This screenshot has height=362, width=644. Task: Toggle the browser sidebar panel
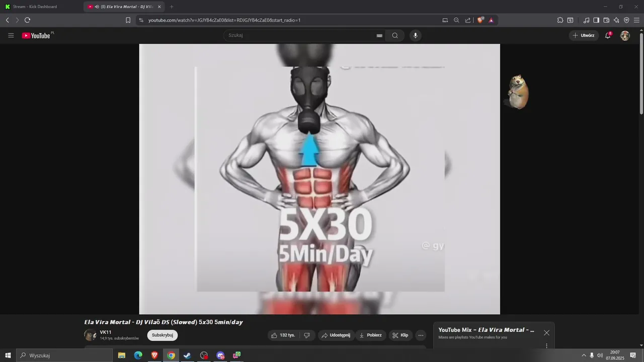(x=596, y=20)
